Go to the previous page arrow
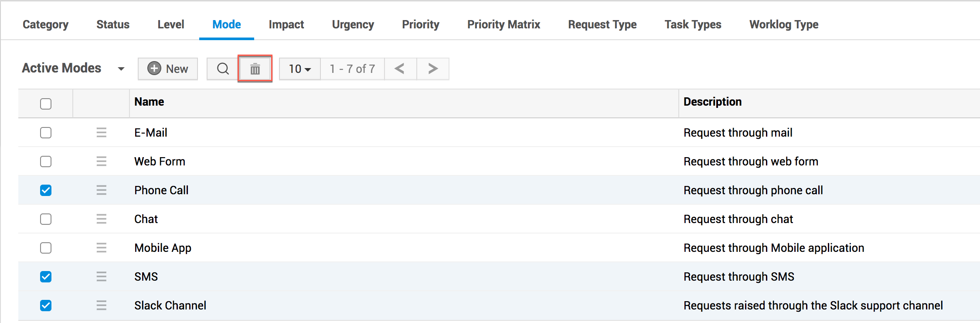Image resolution: width=980 pixels, height=323 pixels. (400, 69)
